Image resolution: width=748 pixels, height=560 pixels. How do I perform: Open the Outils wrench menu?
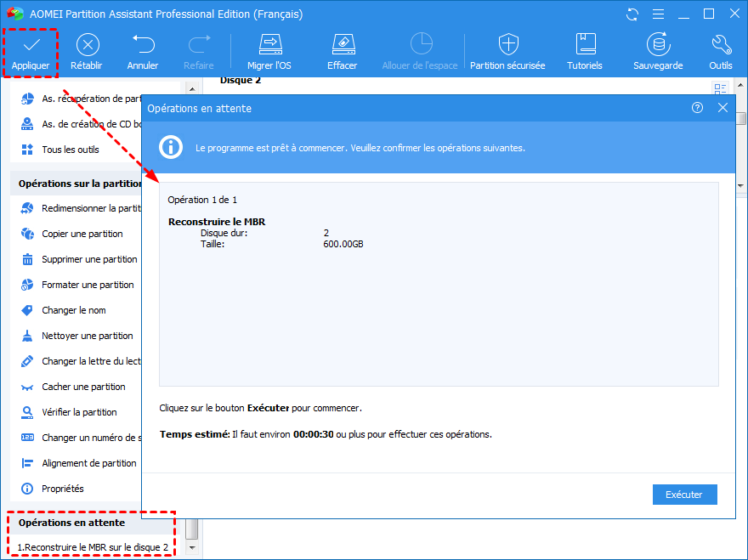tap(721, 53)
